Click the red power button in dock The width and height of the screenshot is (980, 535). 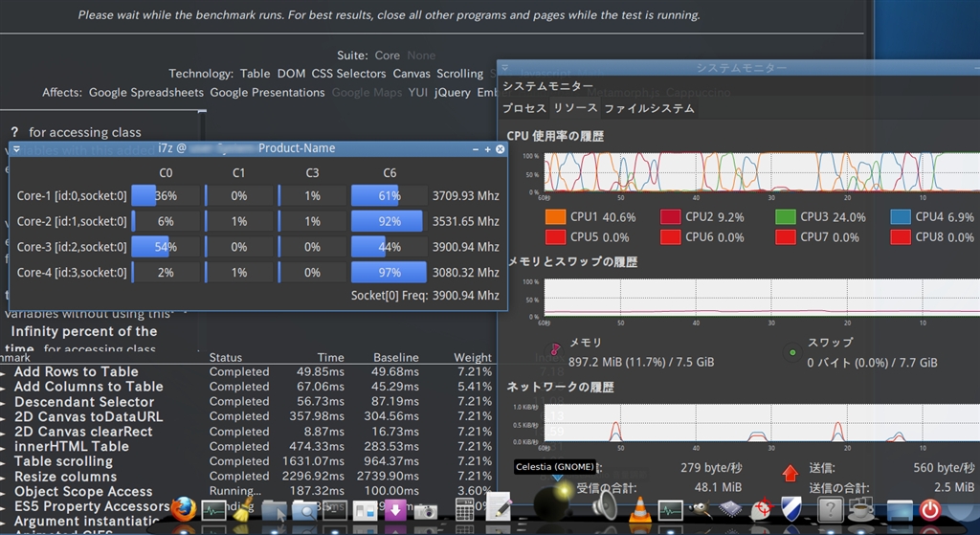tap(929, 510)
